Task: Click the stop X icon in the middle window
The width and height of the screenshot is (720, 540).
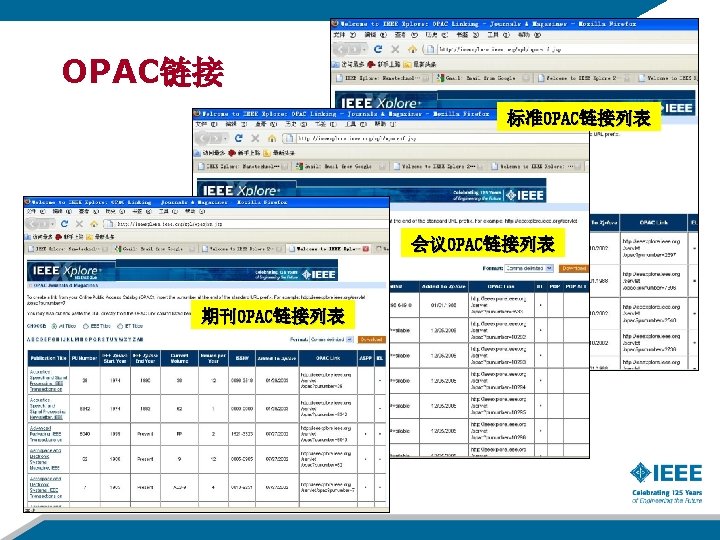Action: point(255,138)
